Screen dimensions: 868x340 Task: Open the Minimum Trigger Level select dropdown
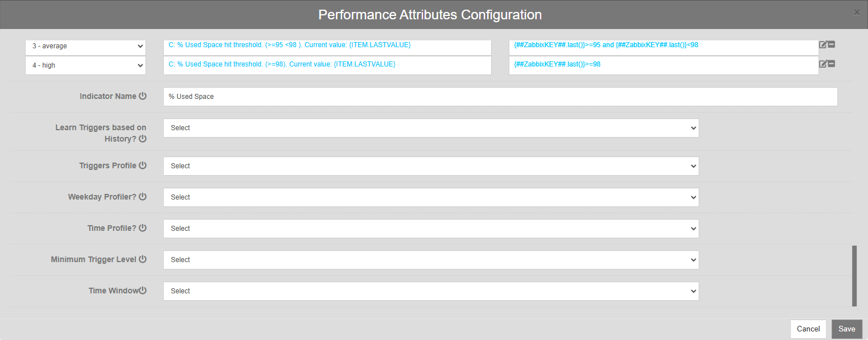tap(430, 260)
